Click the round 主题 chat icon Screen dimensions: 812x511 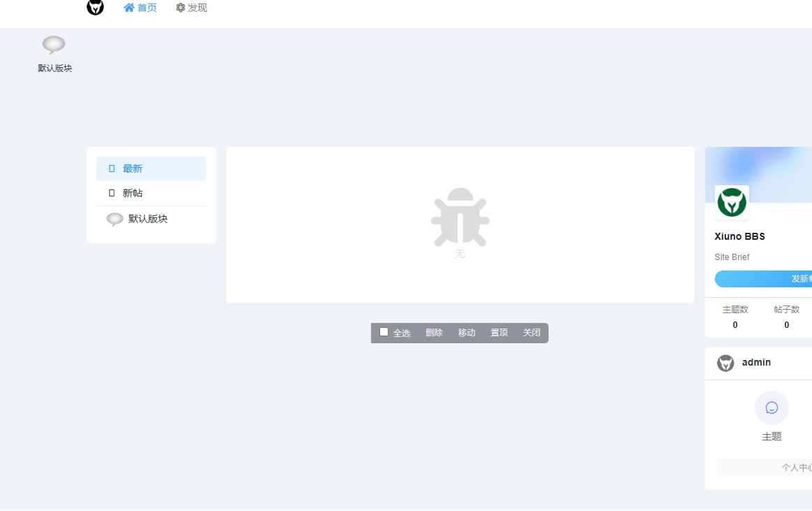pos(771,408)
